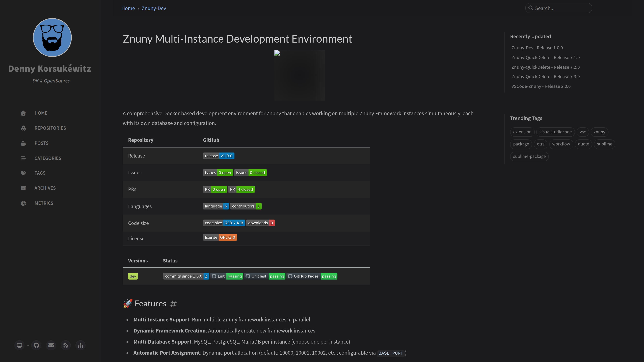Screen dimensions: 644x362
Task: Select the visualstudiocode trending tag
Action: (555, 132)
